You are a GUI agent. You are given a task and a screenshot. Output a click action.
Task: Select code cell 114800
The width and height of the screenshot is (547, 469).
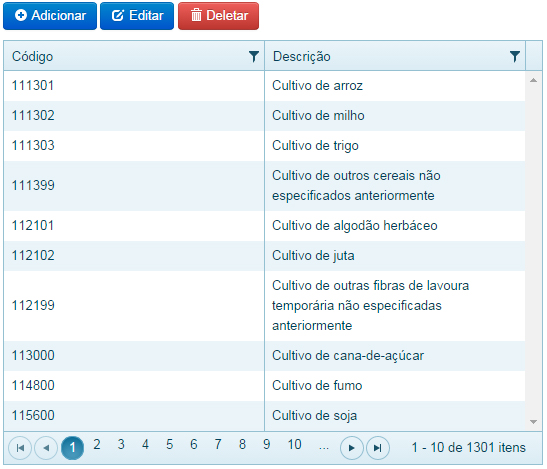click(x=134, y=386)
